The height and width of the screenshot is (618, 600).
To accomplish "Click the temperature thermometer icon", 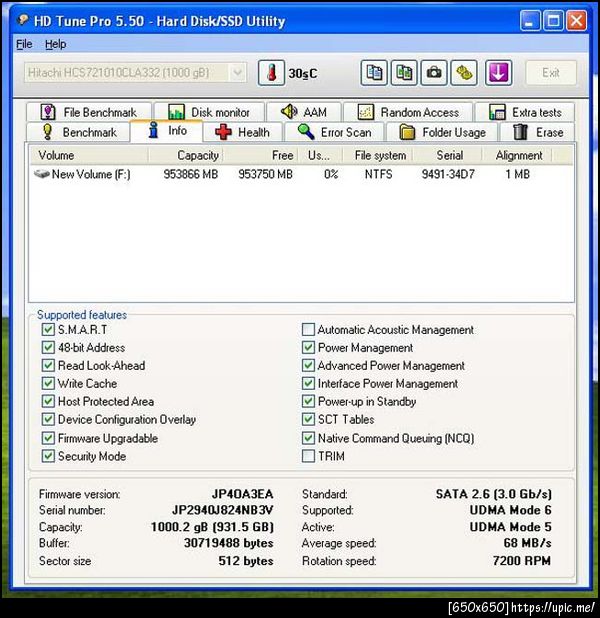I will [271, 73].
